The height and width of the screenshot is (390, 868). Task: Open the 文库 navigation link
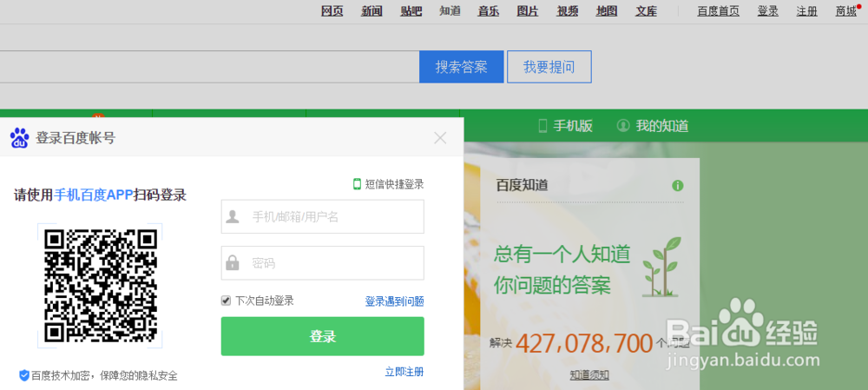pyautogui.click(x=647, y=10)
